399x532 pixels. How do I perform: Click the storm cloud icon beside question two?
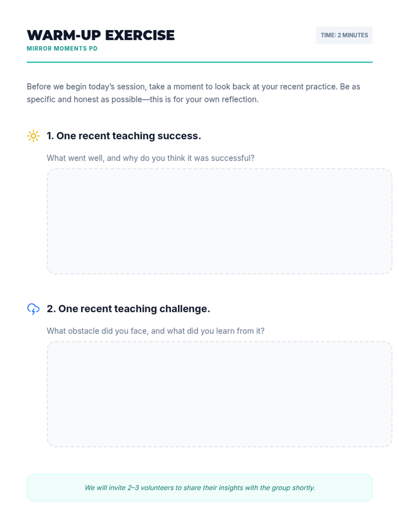(x=33, y=309)
